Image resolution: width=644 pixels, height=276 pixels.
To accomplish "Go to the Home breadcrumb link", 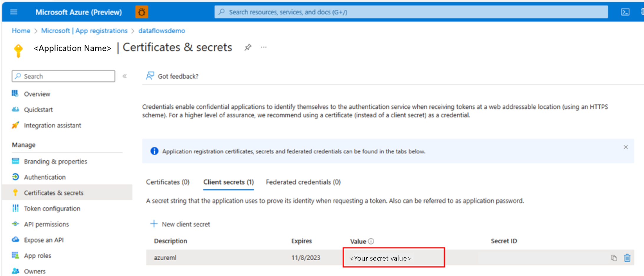I will pos(21,31).
